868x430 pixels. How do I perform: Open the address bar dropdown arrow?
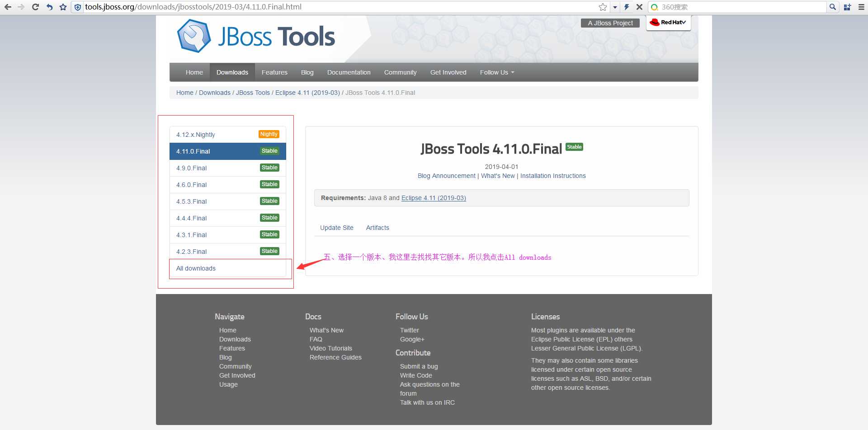pyautogui.click(x=615, y=7)
